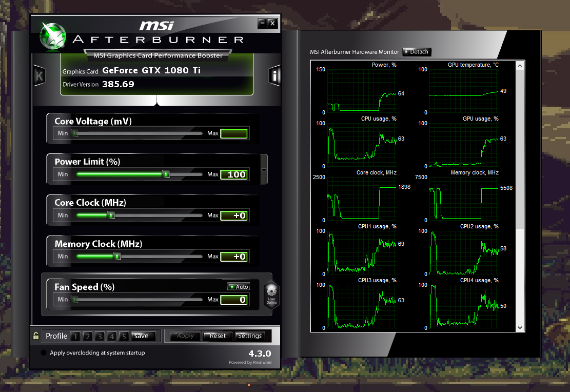Click the CPU usage, % graph
This screenshot has width=570, height=392.
[362, 144]
